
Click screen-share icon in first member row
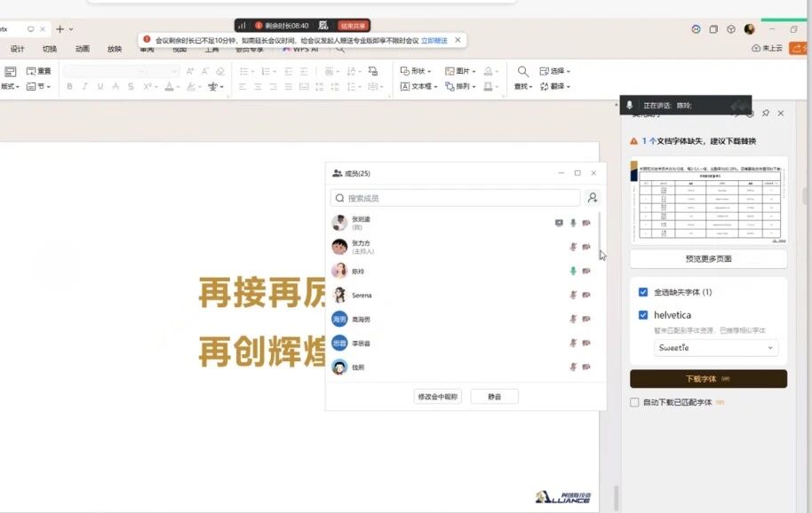(x=559, y=223)
